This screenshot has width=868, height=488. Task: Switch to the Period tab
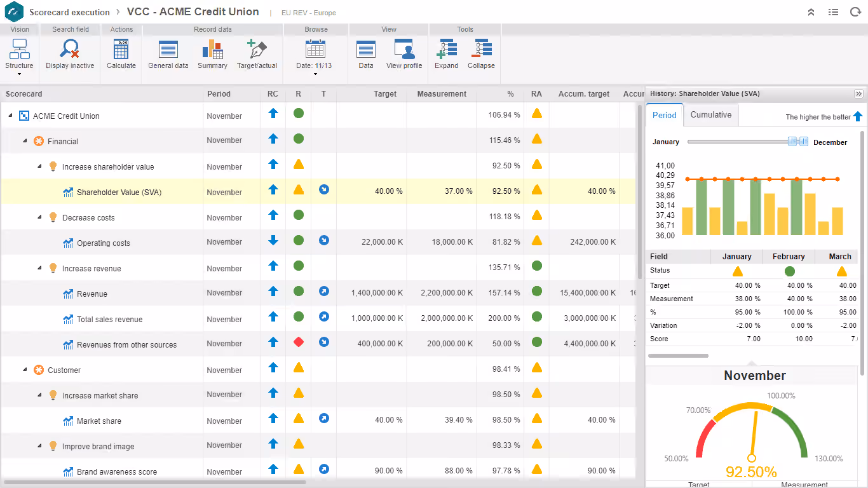pos(665,115)
